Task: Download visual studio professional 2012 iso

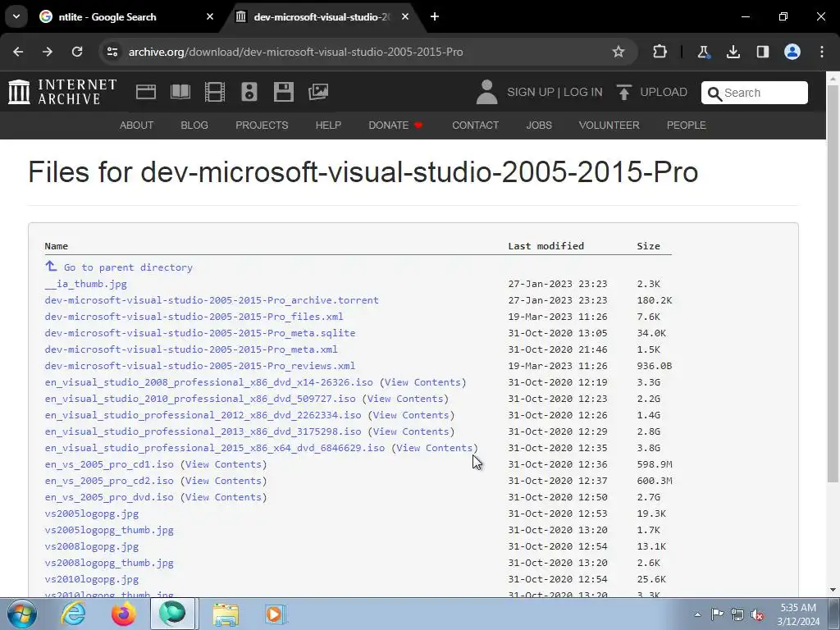Action: [203, 415]
